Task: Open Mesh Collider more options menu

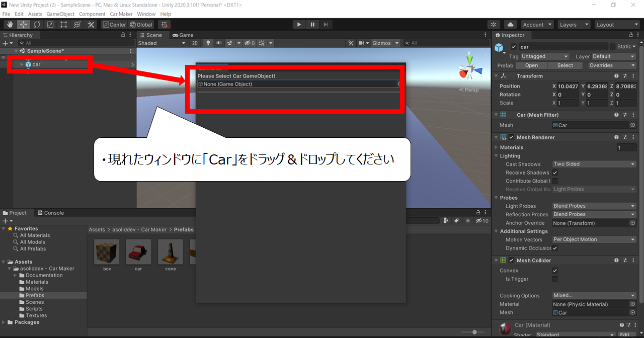Action: (632, 261)
